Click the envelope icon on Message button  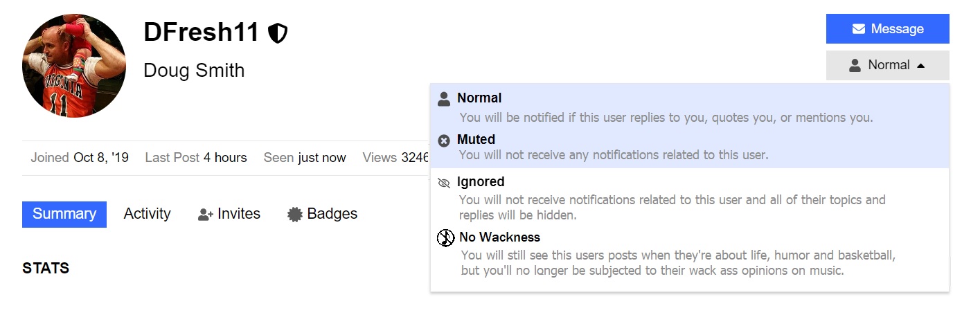click(859, 29)
